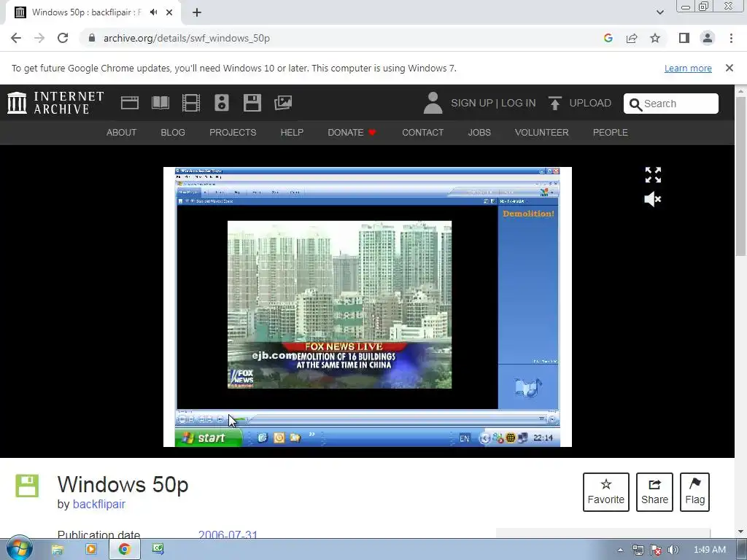Toggle the Chrome side panel
The width and height of the screenshot is (747, 560).
(x=684, y=38)
